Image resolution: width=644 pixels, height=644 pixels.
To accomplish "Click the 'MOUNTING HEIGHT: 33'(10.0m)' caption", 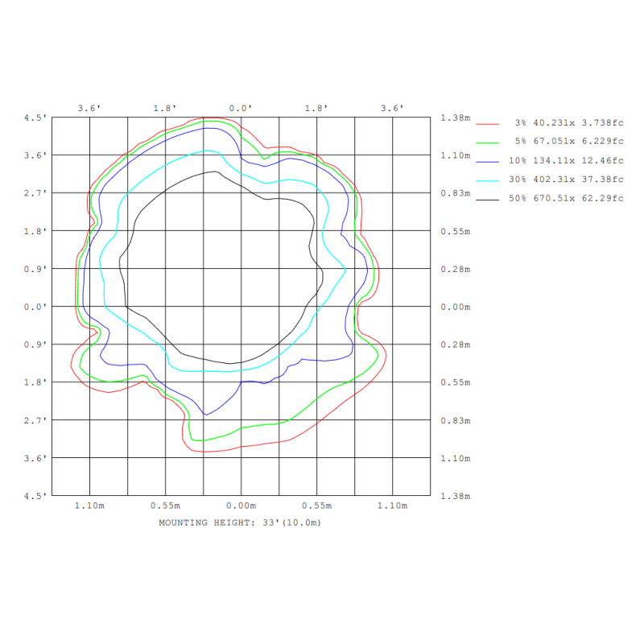I will [240, 522].
